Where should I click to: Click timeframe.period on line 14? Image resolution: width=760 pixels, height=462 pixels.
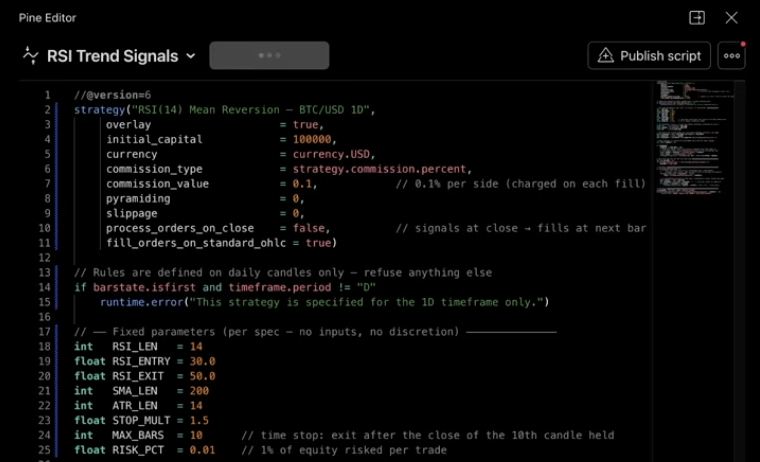click(x=280, y=287)
